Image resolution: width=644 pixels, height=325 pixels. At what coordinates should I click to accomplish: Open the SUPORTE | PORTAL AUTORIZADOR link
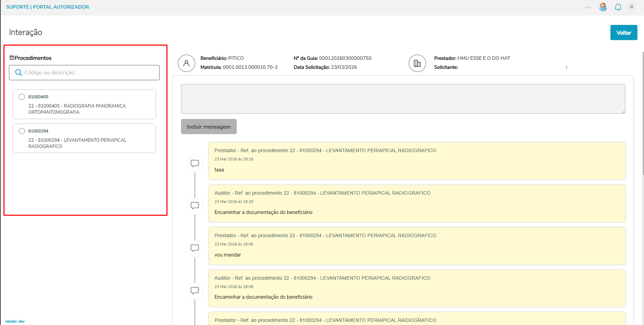[47, 7]
